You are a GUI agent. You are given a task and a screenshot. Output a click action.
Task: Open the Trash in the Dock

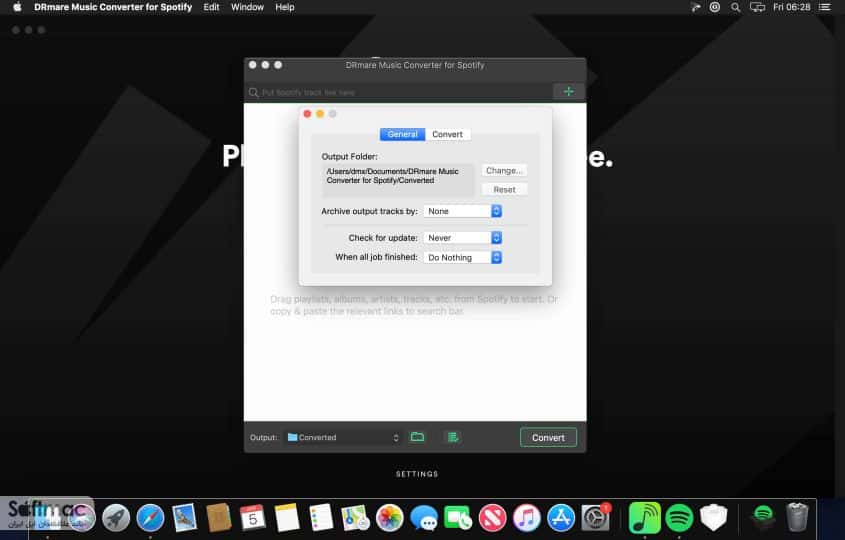(797, 518)
